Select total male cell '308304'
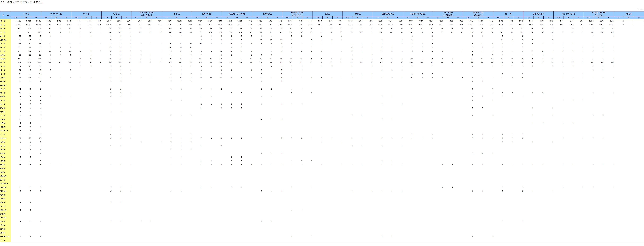This screenshot has width=644, height=246. pyautogui.click(x=28, y=21)
